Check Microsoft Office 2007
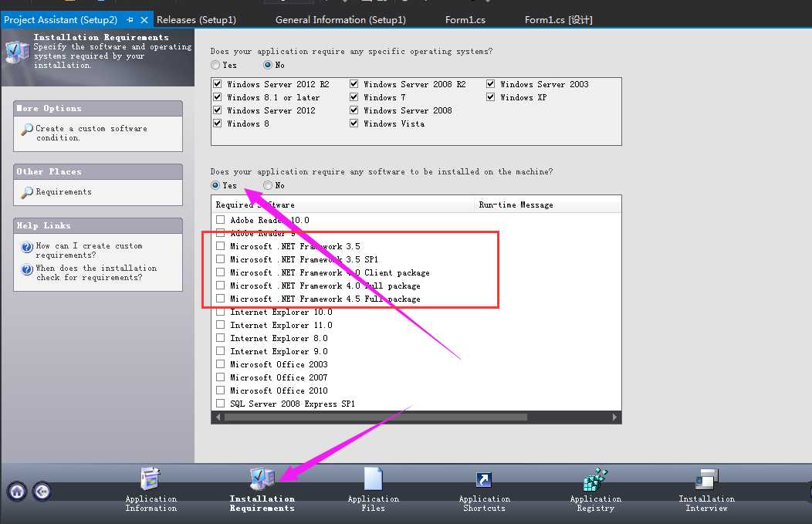Image resolution: width=812 pixels, height=524 pixels. click(x=221, y=377)
